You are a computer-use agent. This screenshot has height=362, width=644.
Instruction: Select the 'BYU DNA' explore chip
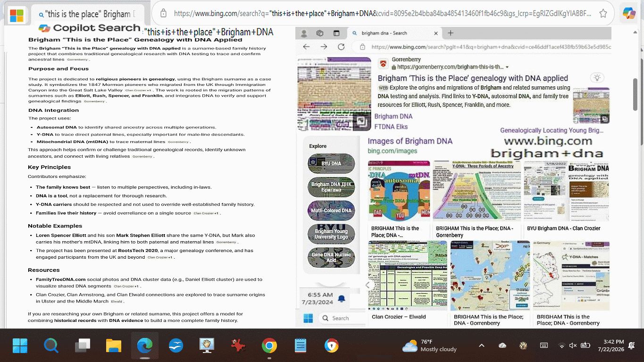[x=331, y=163]
